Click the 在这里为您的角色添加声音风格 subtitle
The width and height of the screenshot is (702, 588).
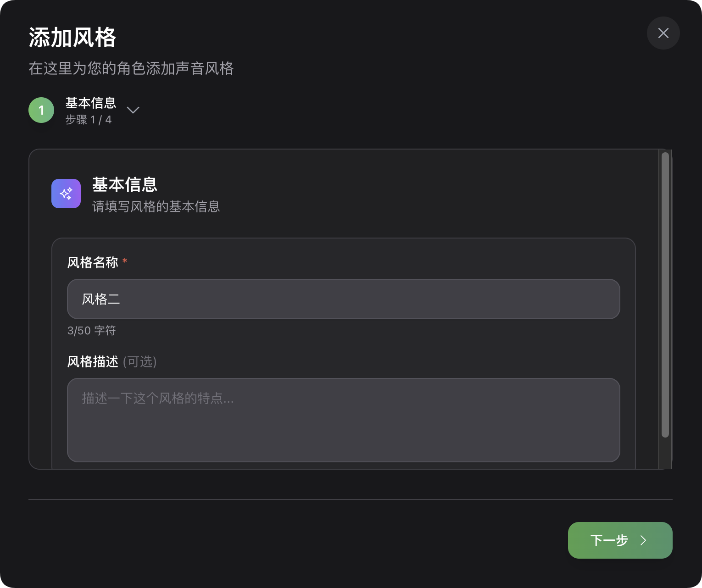131,68
